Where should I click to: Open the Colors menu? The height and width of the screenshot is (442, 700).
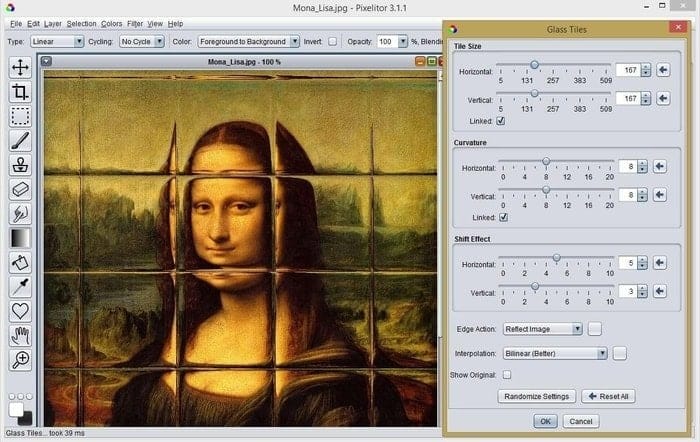(x=112, y=24)
